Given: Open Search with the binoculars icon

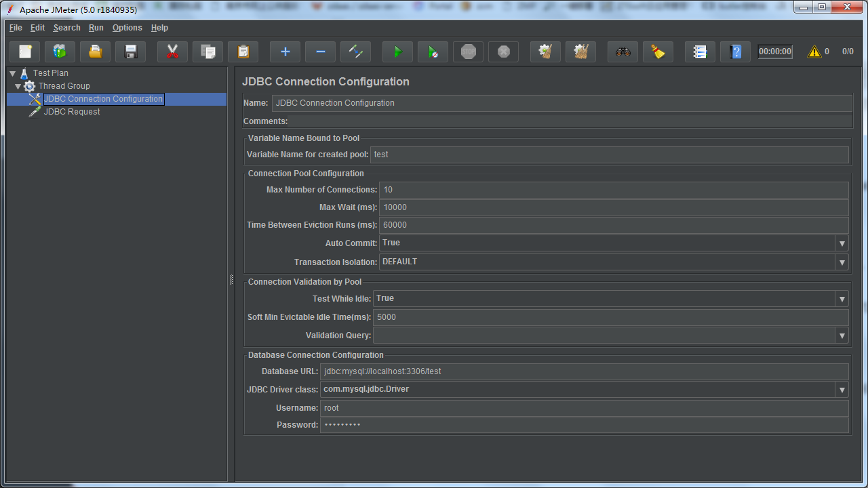Looking at the screenshot, I should point(623,52).
